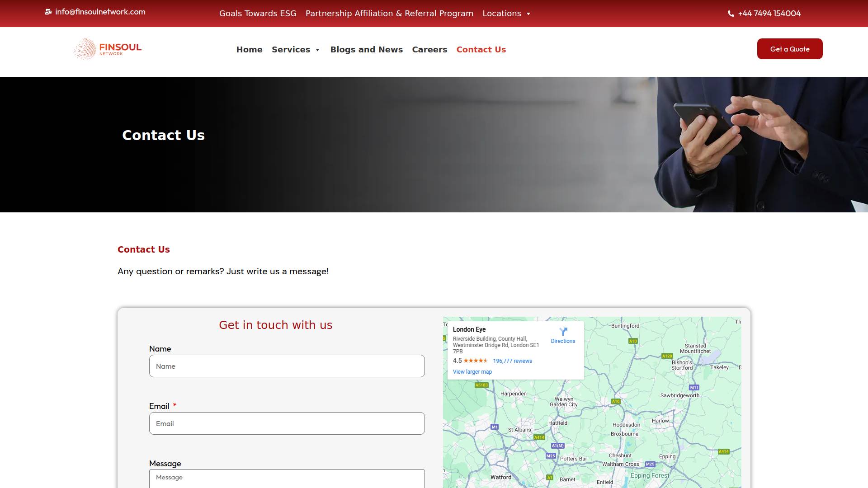
Task: Open the 196,777 reviews link
Action: [x=512, y=361]
